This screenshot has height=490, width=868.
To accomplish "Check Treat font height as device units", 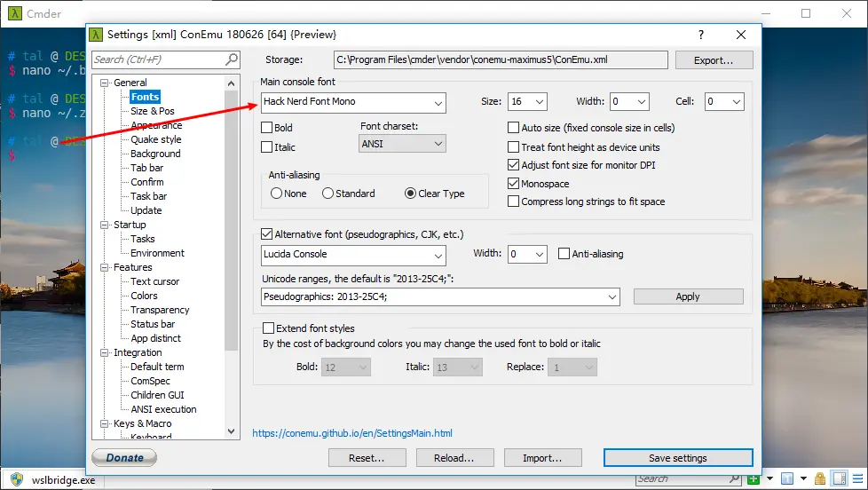I will [x=513, y=147].
